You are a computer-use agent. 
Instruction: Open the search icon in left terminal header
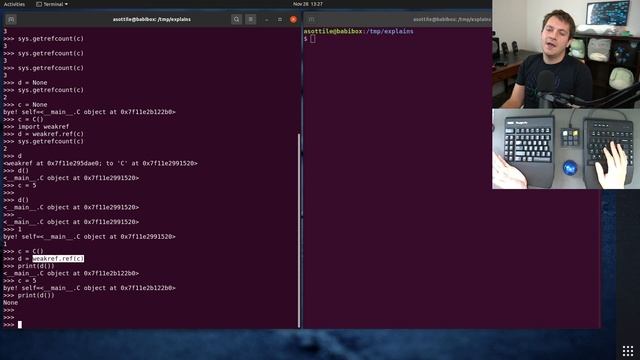click(x=236, y=19)
